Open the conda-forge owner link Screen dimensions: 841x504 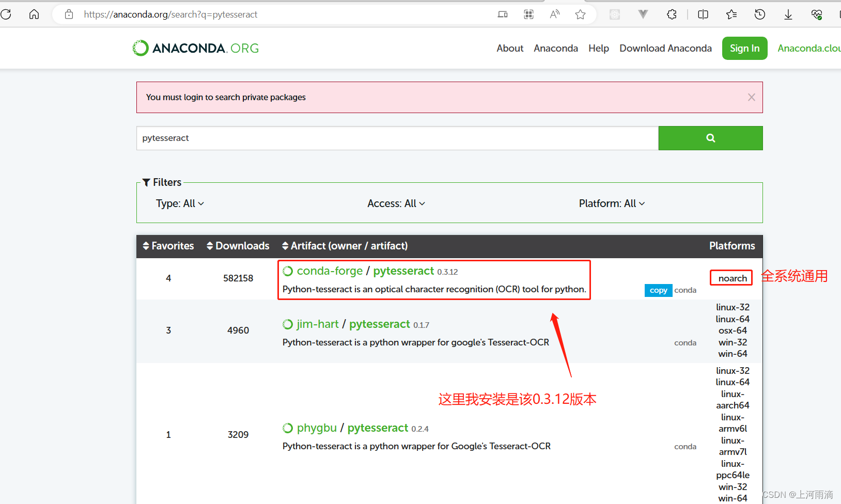coord(330,271)
